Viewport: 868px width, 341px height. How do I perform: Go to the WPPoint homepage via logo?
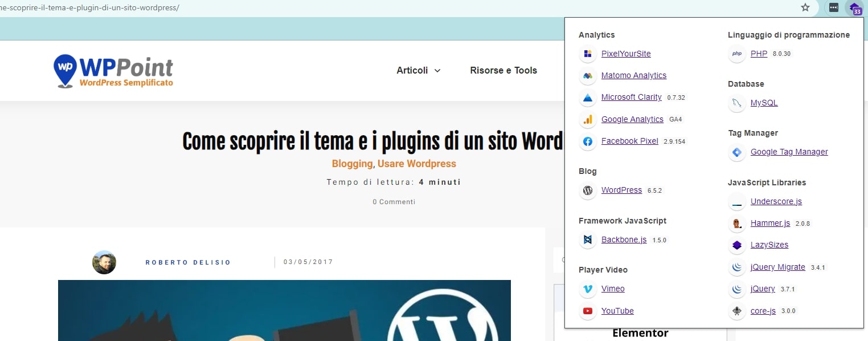tap(113, 71)
